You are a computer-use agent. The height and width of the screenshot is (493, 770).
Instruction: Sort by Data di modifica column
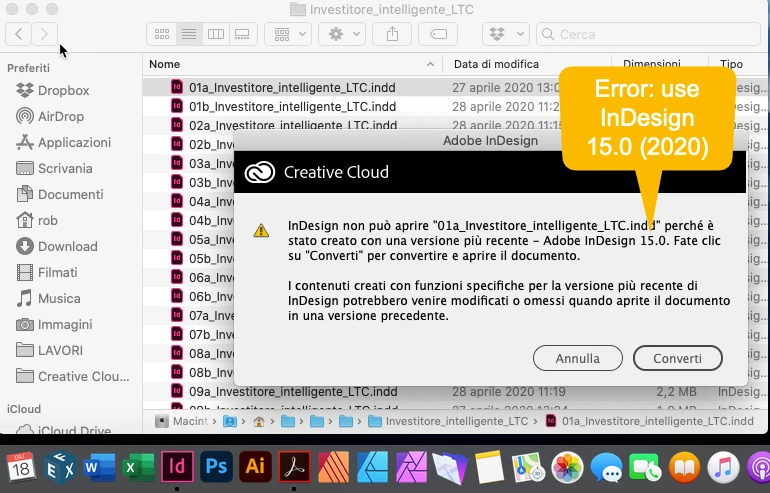tap(496, 64)
